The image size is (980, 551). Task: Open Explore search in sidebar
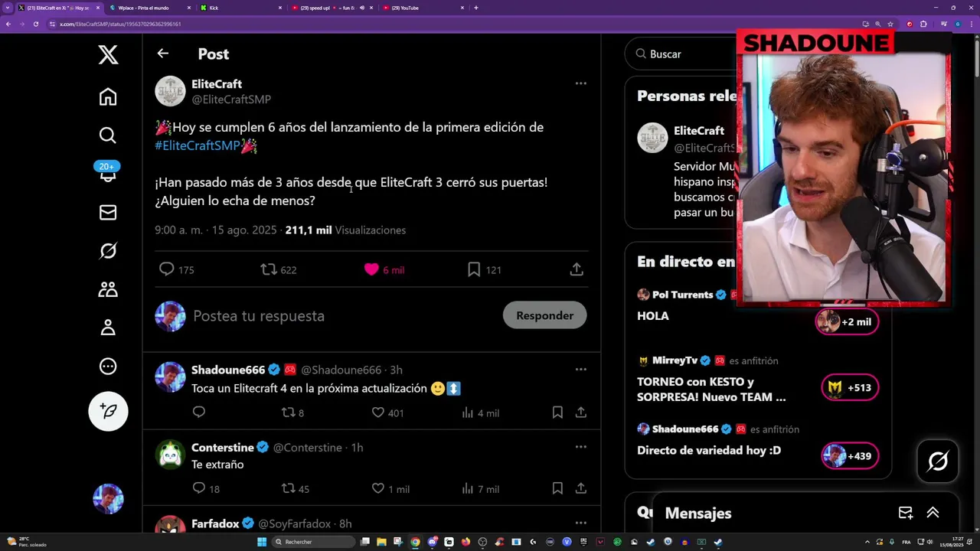(108, 135)
